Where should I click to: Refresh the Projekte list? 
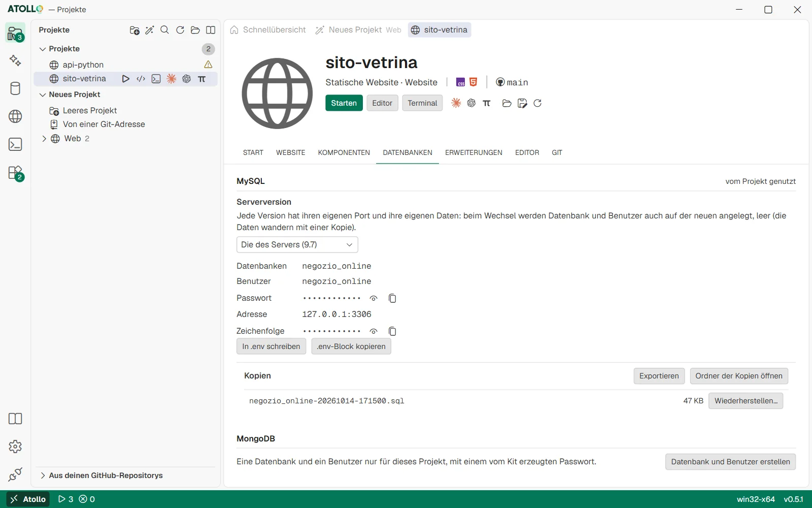[x=180, y=30]
